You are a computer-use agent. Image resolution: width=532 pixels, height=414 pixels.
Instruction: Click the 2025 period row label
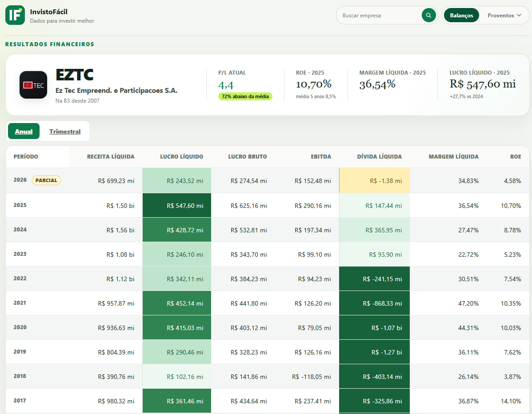click(20, 205)
